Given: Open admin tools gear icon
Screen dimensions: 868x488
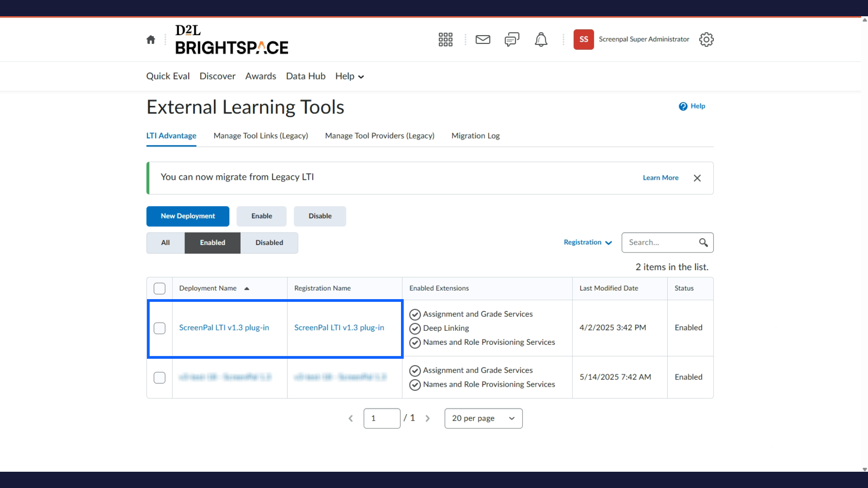Looking at the screenshot, I should pos(706,40).
